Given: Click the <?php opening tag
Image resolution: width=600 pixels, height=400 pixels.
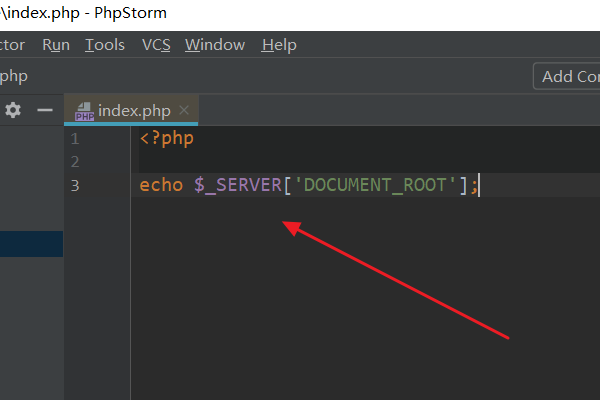Looking at the screenshot, I should click(167, 139).
